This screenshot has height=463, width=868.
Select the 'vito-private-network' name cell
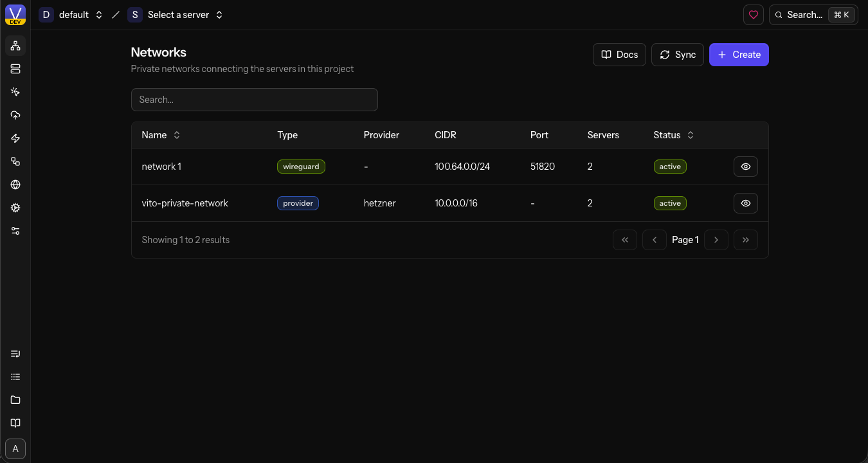[185, 203]
